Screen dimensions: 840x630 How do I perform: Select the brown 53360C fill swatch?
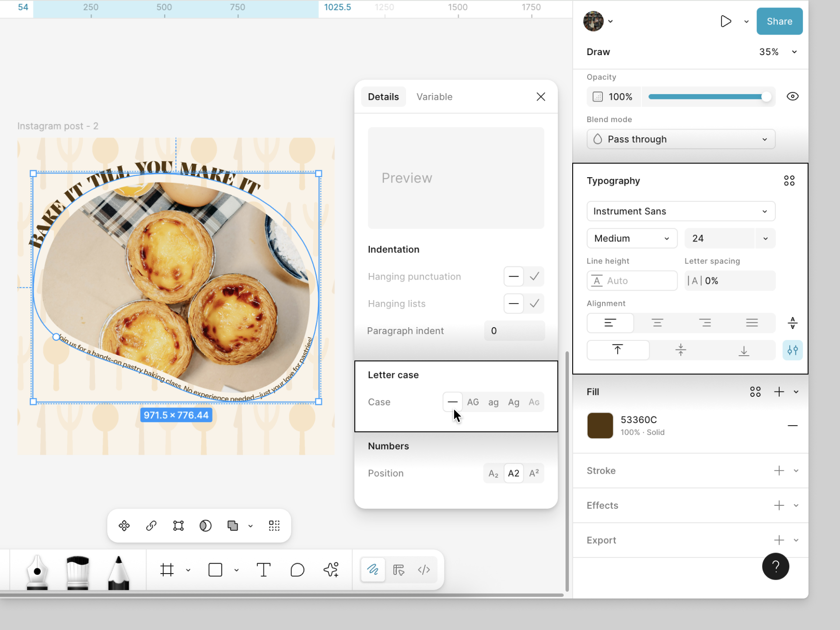pos(600,425)
